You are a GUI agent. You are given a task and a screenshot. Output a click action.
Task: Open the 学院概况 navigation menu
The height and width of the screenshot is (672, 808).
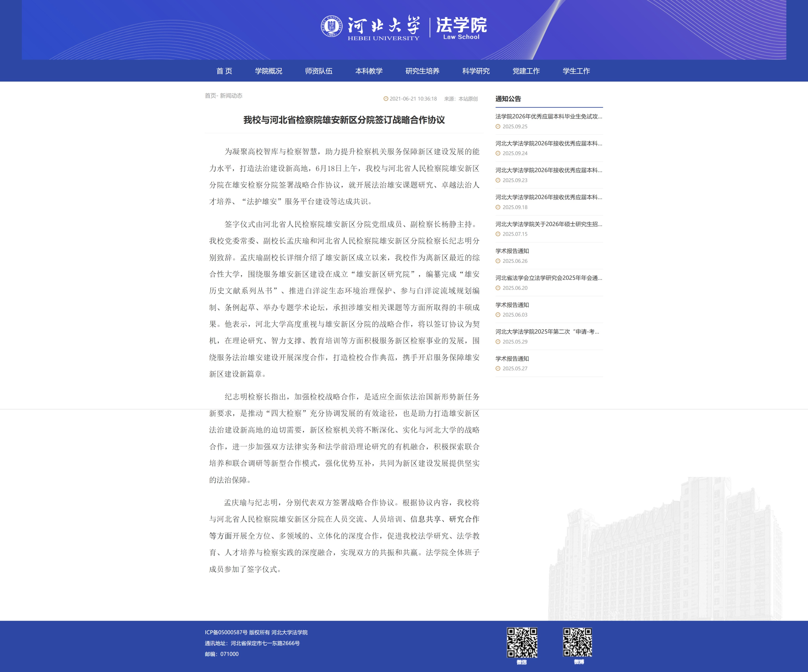tap(268, 71)
